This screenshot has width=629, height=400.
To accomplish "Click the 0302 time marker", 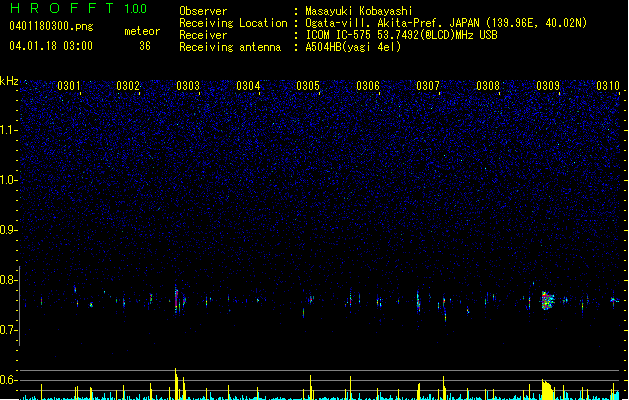I will 128,86.
